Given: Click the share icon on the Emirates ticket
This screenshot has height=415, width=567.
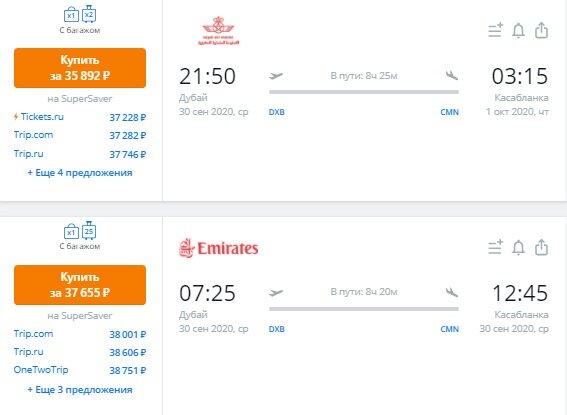Looking at the screenshot, I should (541, 247).
